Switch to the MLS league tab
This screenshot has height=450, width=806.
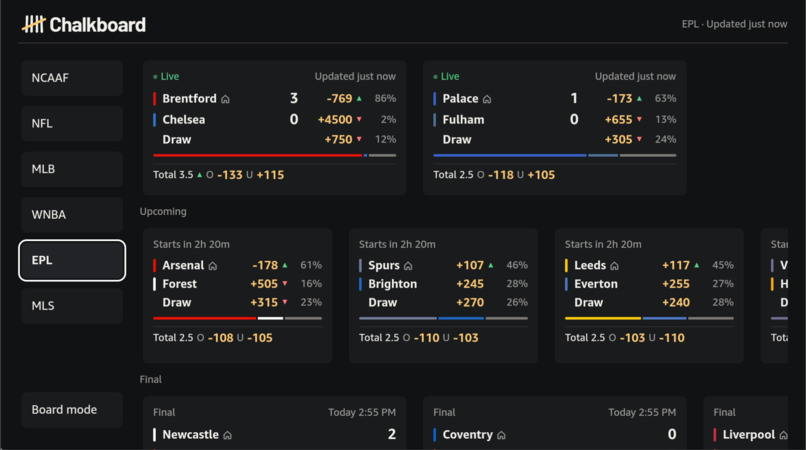[72, 306]
